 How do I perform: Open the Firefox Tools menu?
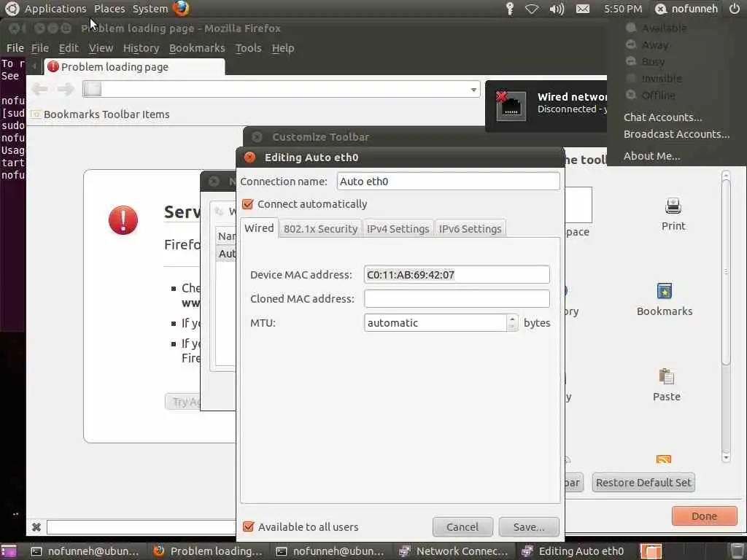click(x=248, y=48)
